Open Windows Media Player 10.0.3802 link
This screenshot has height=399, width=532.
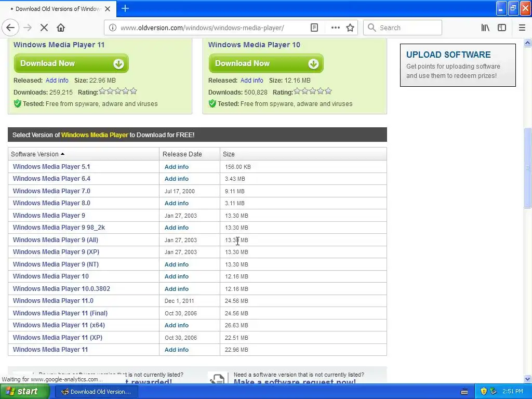coord(61,289)
